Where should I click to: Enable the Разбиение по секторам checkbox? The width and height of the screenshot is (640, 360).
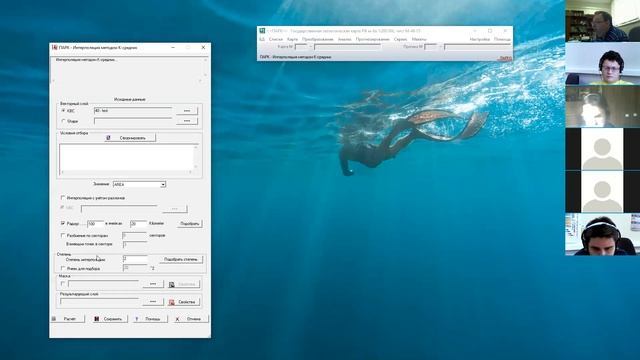click(63, 236)
